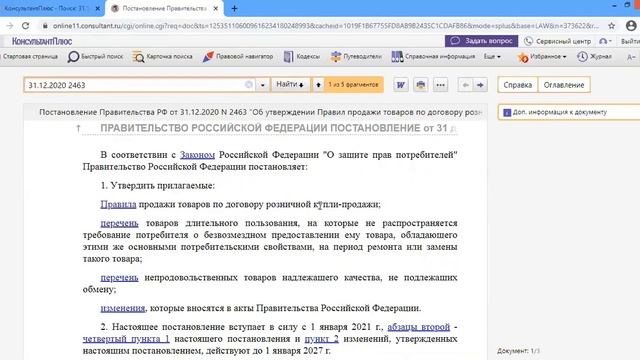Go to the previous found fragment
The image size is (640, 360).
[318, 85]
